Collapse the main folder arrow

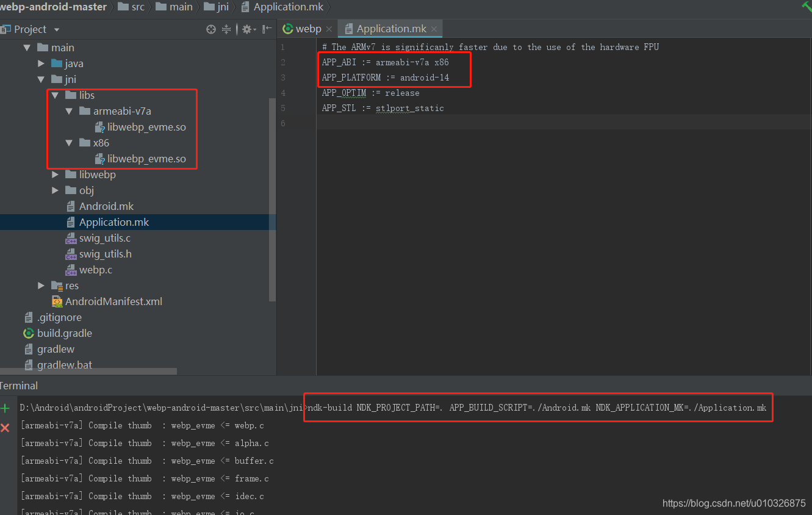(x=26, y=48)
